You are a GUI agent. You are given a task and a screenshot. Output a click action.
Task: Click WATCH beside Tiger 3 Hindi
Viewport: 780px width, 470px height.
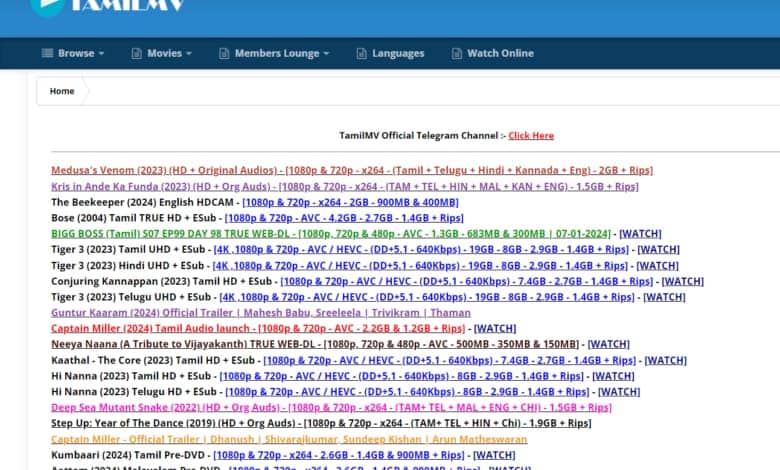pyautogui.click(x=658, y=266)
